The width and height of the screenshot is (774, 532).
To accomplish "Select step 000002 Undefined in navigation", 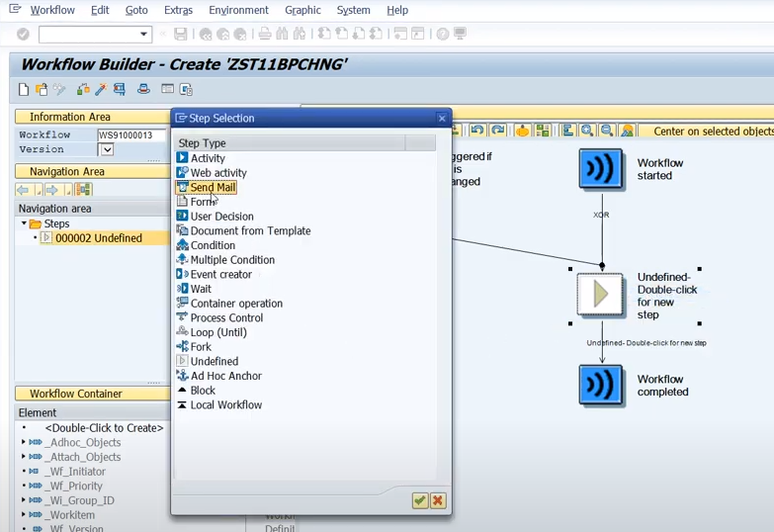I will pyautogui.click(x=98, y=238).
